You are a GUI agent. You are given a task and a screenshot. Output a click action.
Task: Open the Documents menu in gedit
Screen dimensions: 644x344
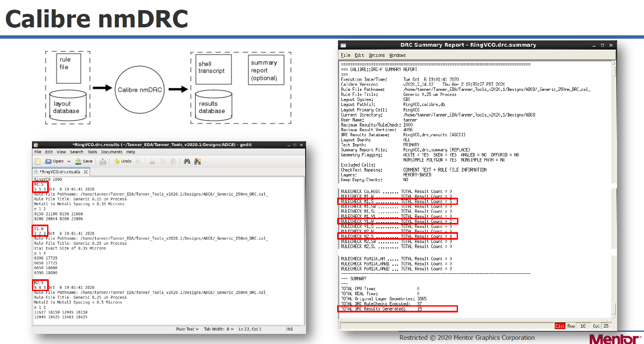(112, 152)
